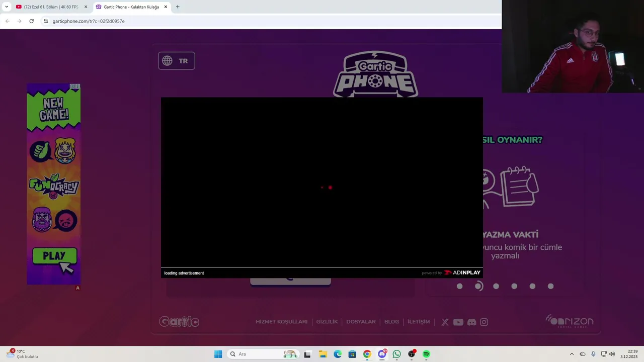Open the Discord footer icon

[x=471, y=322]
